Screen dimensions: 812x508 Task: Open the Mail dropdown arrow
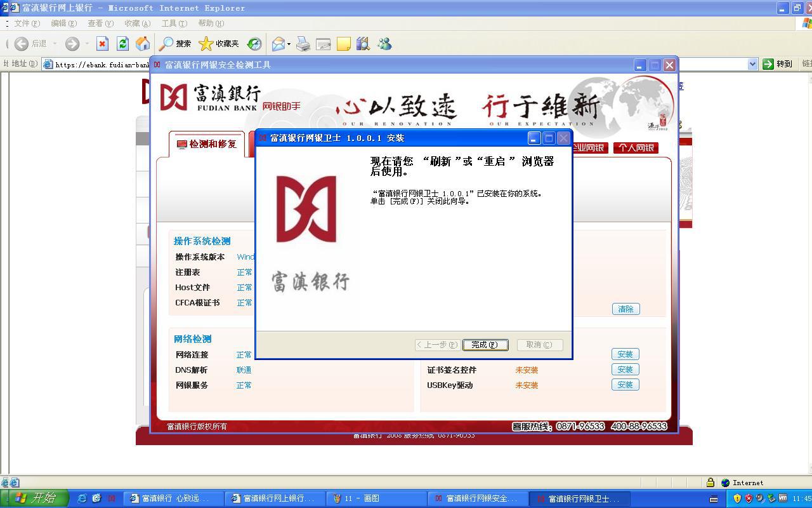[x=289, y=44]
